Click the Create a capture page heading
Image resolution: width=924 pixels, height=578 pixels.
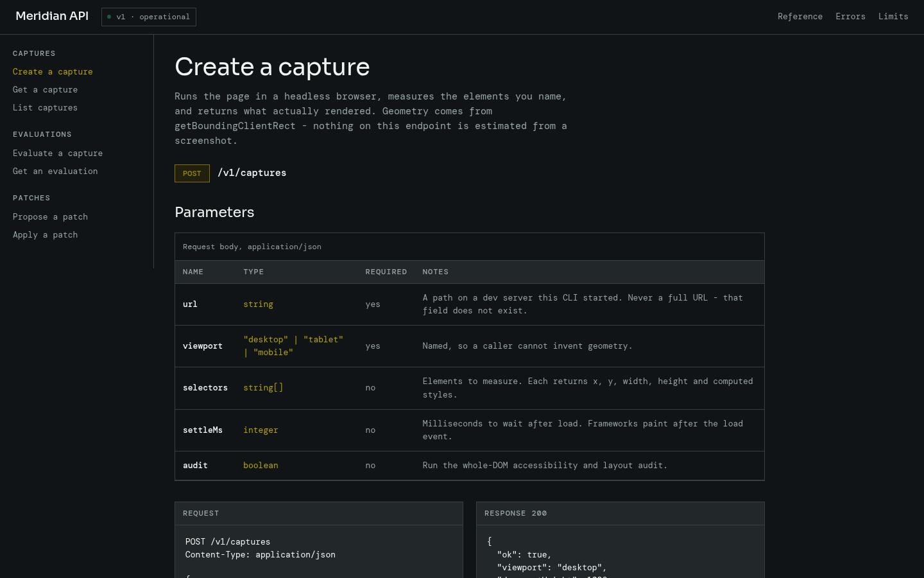coord(272,67)
